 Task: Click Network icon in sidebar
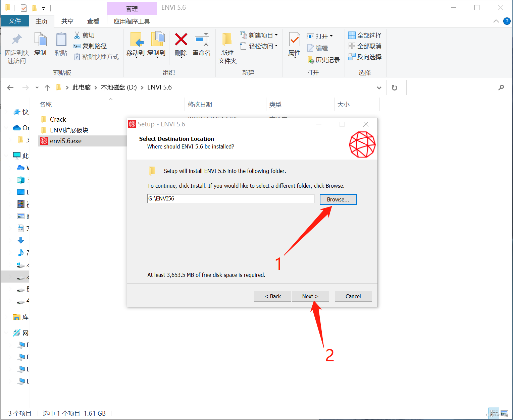pyautogui.click(x=17, y=333)
